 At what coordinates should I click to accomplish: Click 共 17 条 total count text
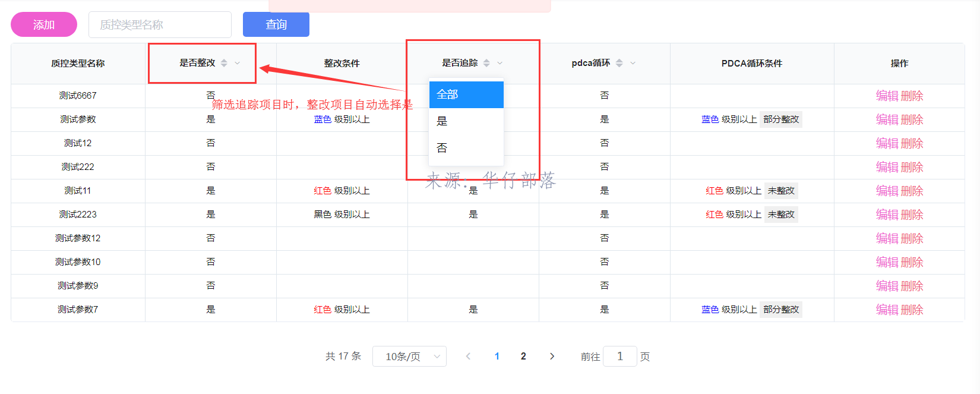tap(343, 357)
